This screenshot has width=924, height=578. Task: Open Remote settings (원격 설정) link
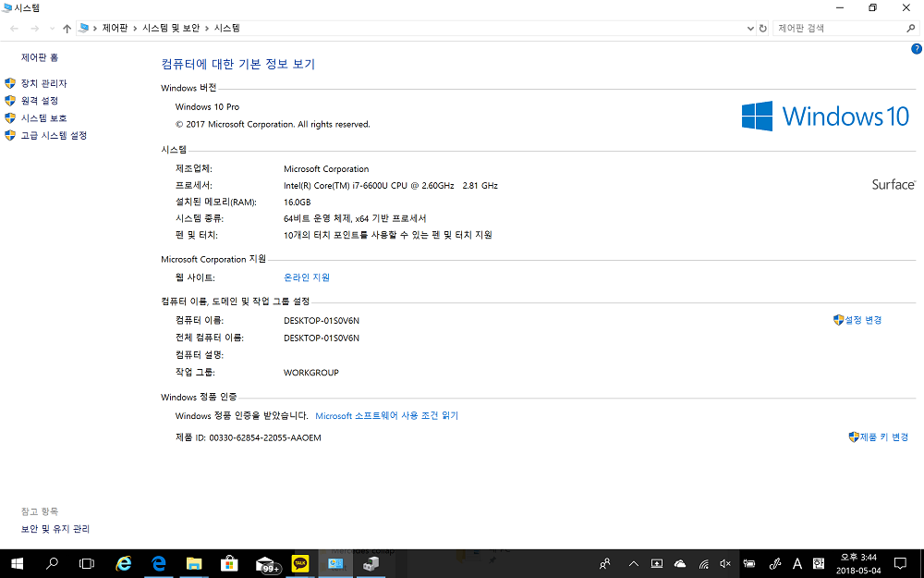39,101
